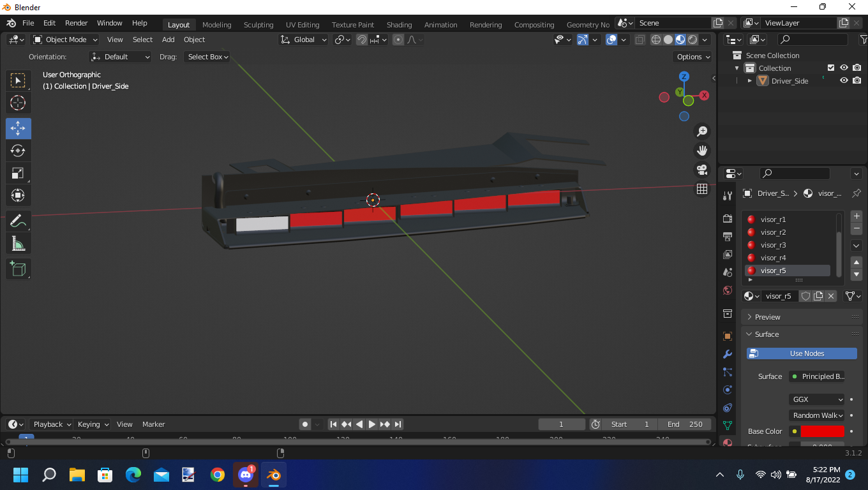Click the Options button in viewport header

[x=692, y=57]
